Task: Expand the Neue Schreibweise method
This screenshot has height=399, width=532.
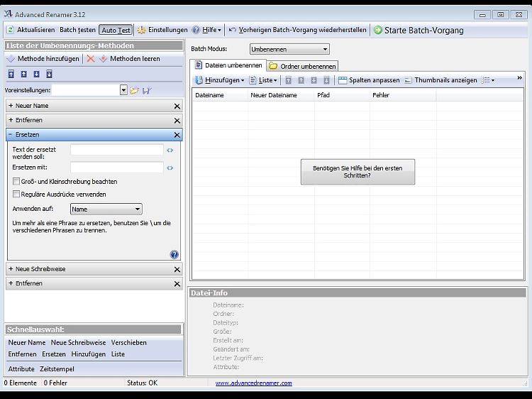Action: point(11,270)
